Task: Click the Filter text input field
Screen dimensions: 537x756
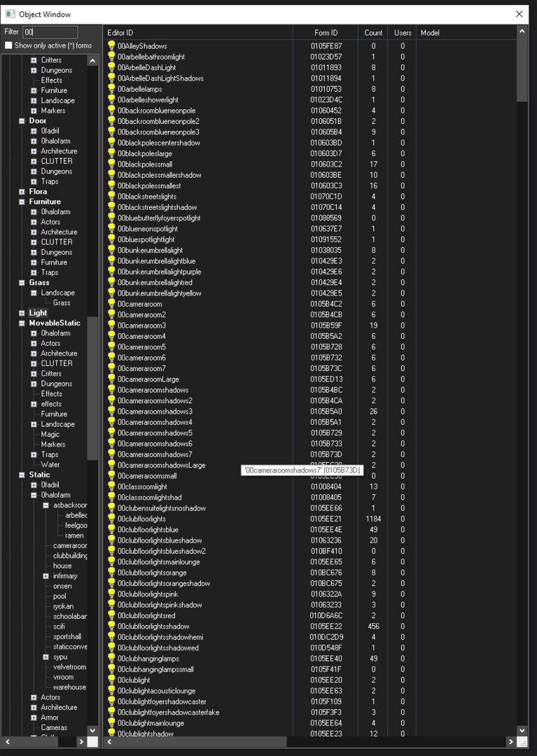Action: coord(50,31)
